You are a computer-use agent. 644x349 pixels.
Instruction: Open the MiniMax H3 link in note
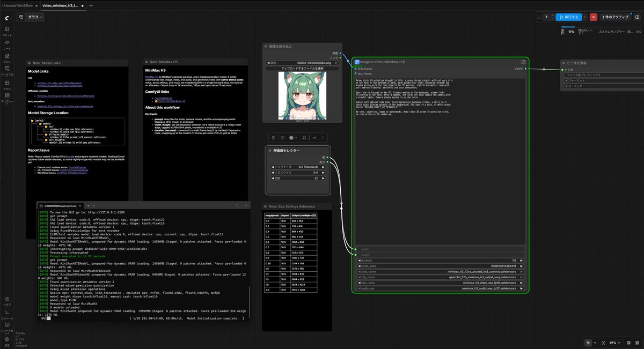click(152, 77)
